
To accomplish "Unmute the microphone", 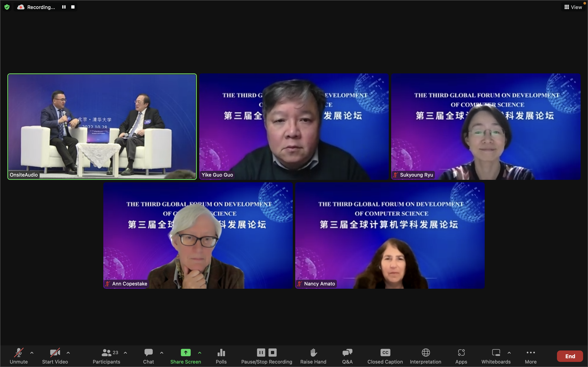I will pos(19,356).
